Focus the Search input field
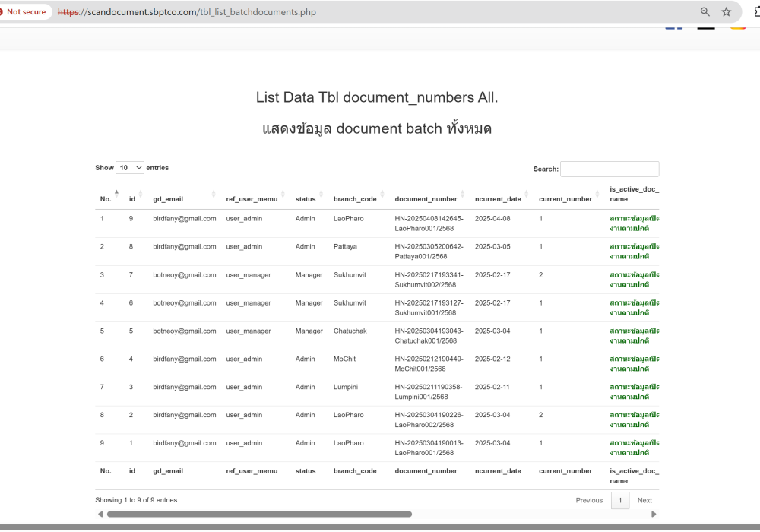 pyautogui.click(x=610, y=169)
